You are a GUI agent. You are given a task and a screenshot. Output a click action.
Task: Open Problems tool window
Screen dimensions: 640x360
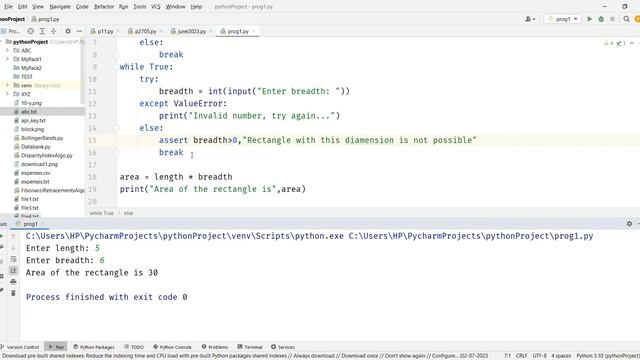coord(215,347)
